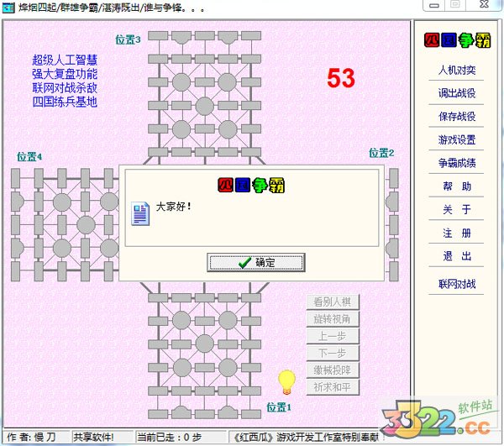
Task: Click the 大家好！ message text
Action: (174, 207)
